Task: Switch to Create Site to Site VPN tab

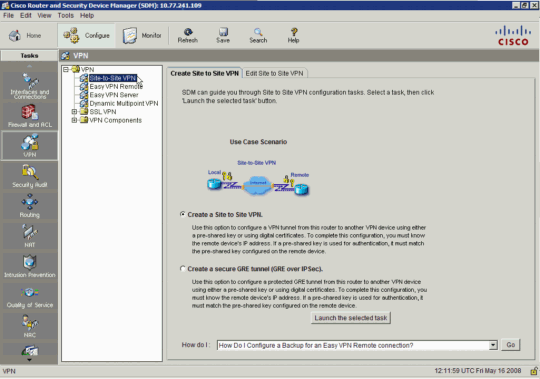Action: (205, 73)
